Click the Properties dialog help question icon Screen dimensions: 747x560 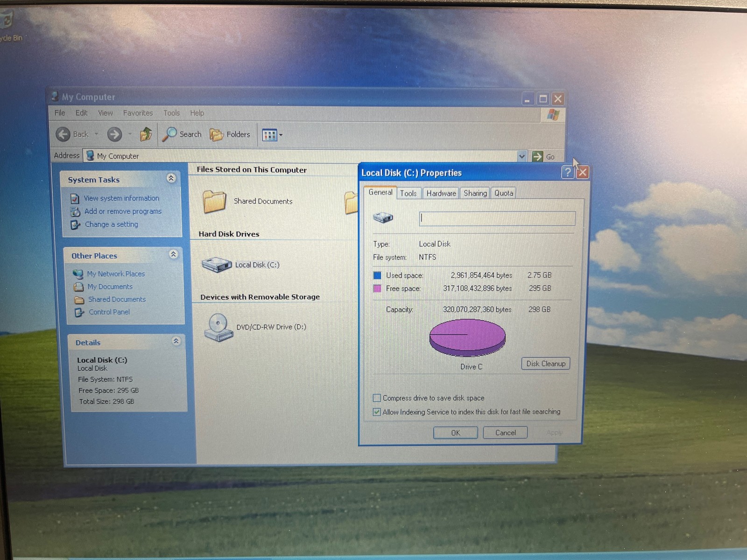(x=567, y=172)
